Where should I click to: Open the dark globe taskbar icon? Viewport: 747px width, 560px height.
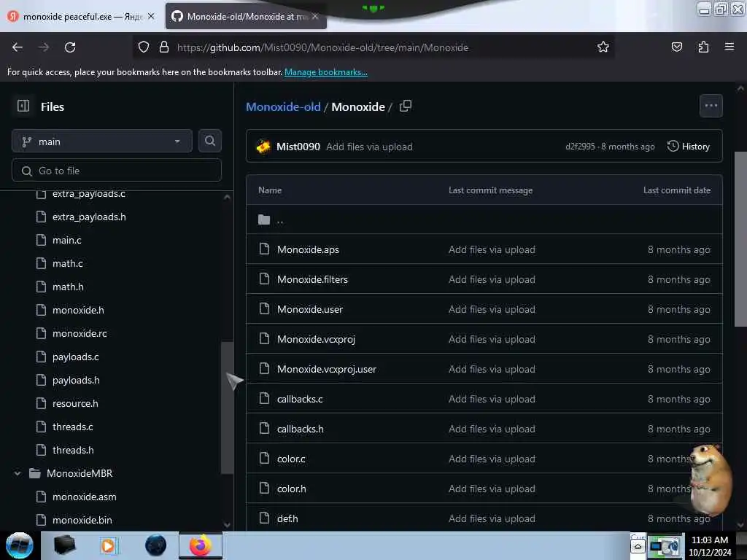click(156, 545)
